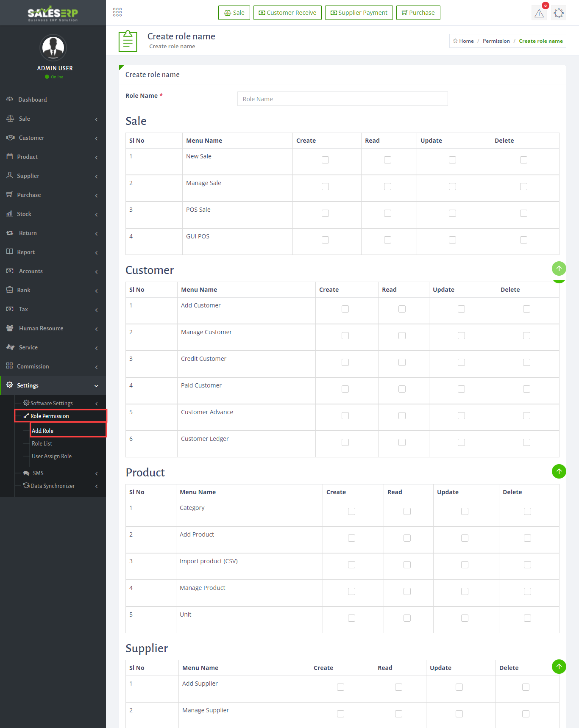Click the clipboard icon near page title
The image size is (579, 728).
[128, 41]
